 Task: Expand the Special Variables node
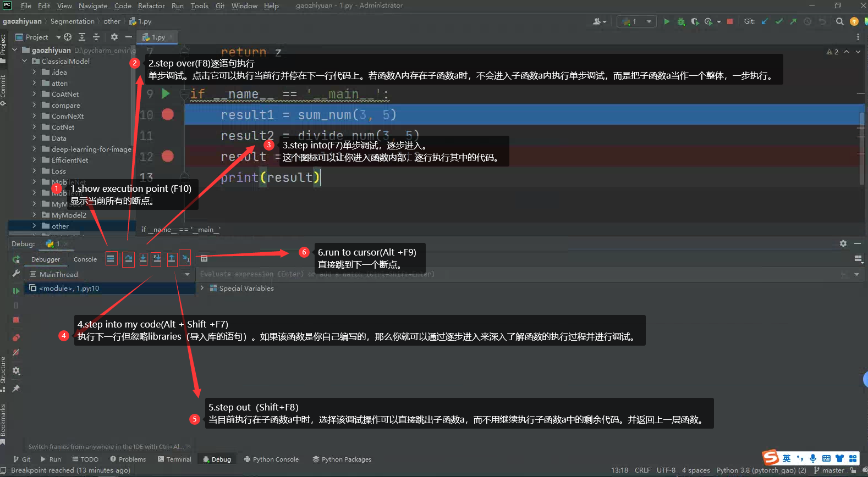[x=202, y=288]
